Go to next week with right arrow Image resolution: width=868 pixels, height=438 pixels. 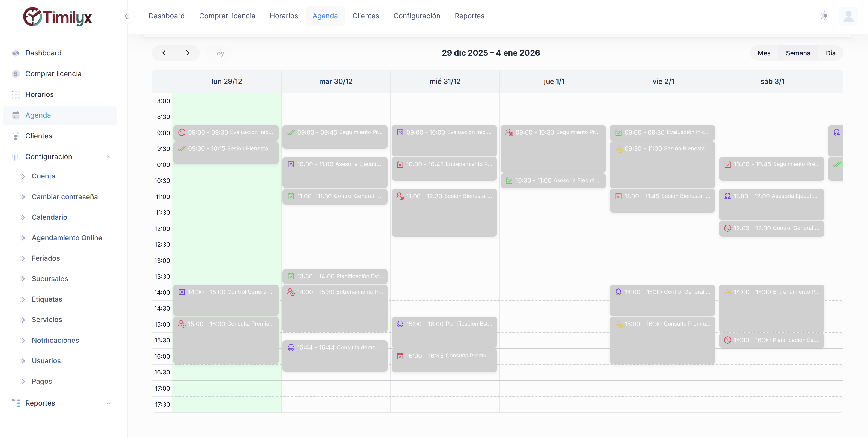point(187,53)
